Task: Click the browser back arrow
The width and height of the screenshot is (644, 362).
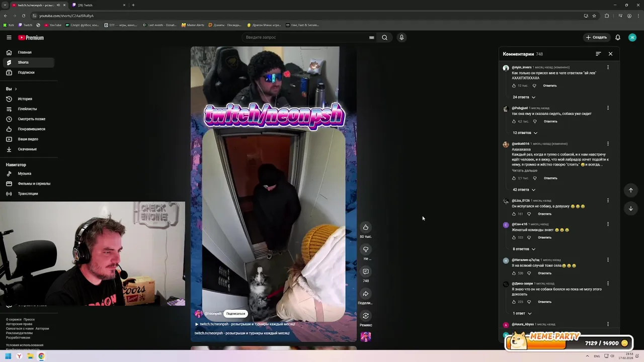Action: click(6, 16)
